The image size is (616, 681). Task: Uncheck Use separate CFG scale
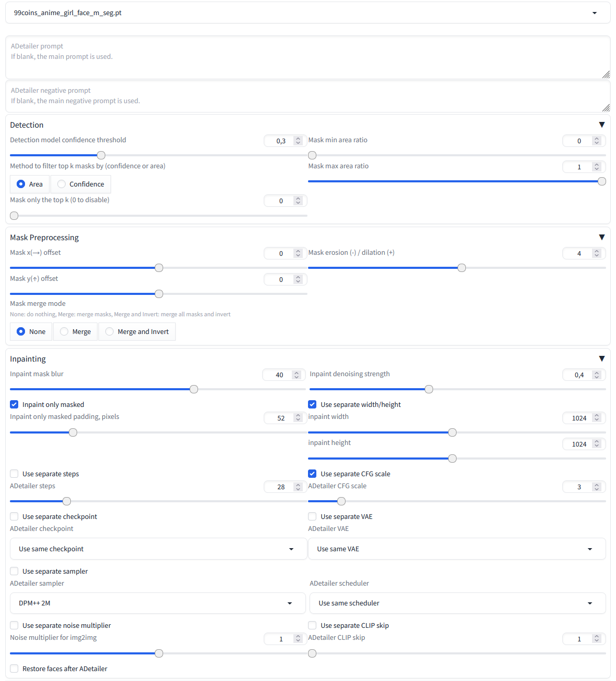pyautogui.click(x=312, y=474)
